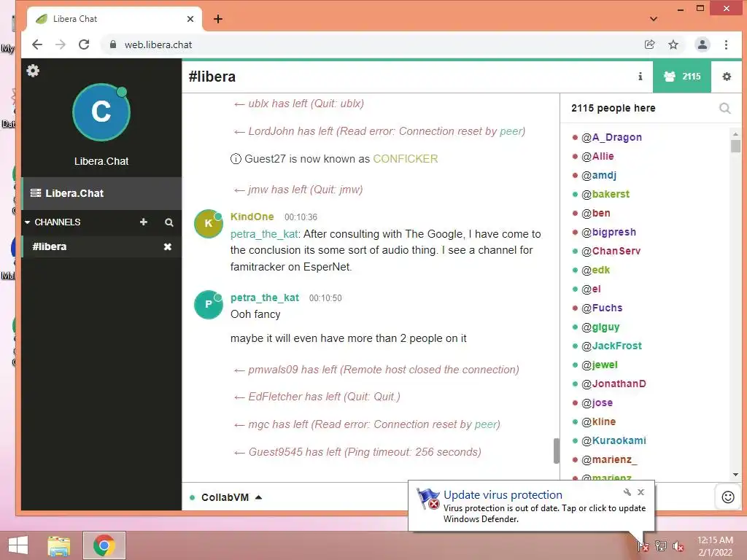Screen dimensions: 747x560
Task: Open user @JackFrost from list
Action: (611, 346)
